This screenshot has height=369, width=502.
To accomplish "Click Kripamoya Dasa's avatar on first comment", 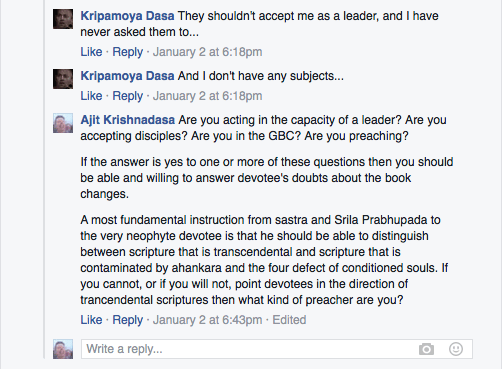I will (x=63, y=19).
